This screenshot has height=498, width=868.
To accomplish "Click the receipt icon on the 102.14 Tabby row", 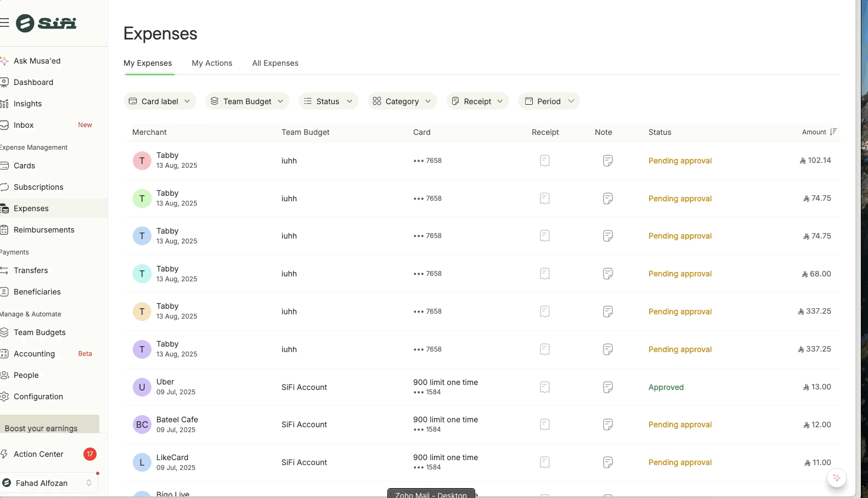I will [544, 161].
